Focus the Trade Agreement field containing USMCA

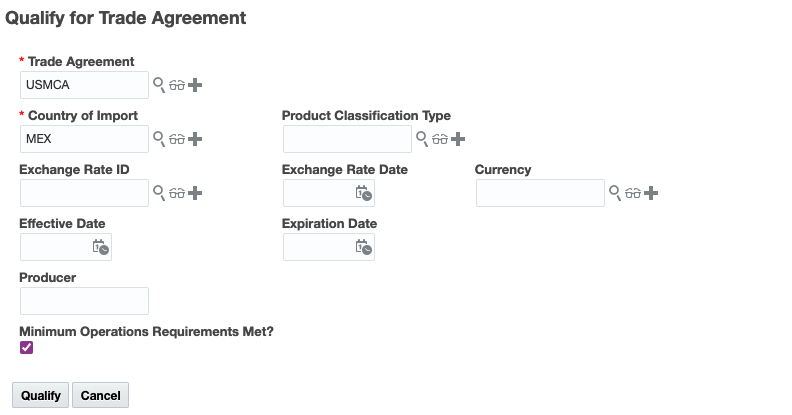pos(84,85)
